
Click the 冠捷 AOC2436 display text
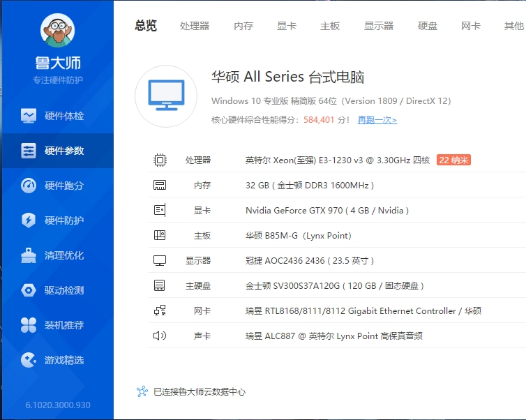click(x=310, y=261)
